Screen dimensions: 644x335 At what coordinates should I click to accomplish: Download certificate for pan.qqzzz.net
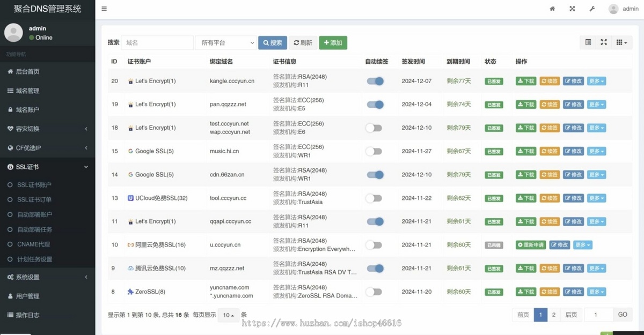pyautogui.click(x=526, y=105)
